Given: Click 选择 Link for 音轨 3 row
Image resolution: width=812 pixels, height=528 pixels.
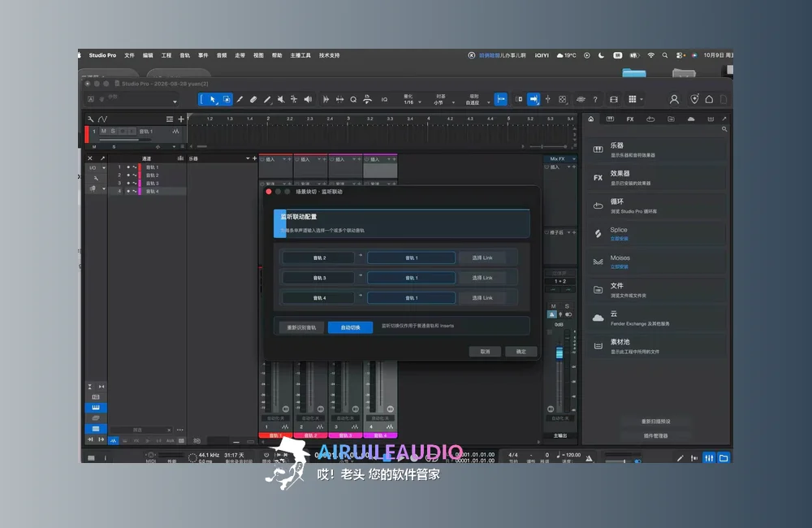Looking at the screenshot, I should tap(482, 279).
